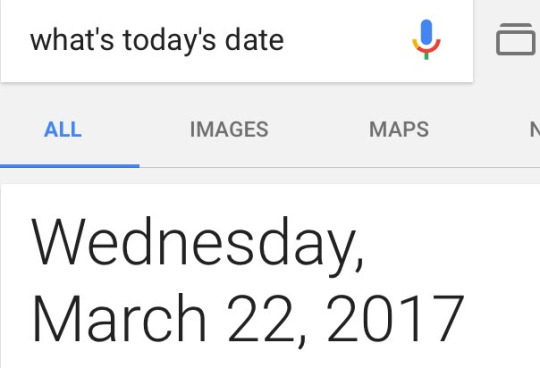Click the number 22 in the date answer
This screenshot has height=368, width=540.
pos(261,318)
